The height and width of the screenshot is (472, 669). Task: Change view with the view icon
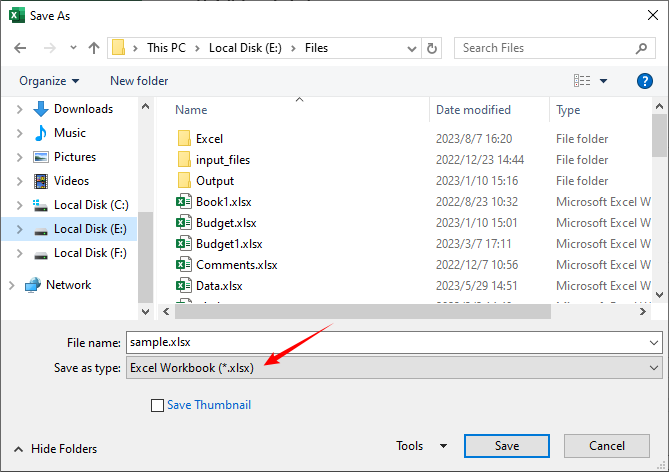(582, 81)
